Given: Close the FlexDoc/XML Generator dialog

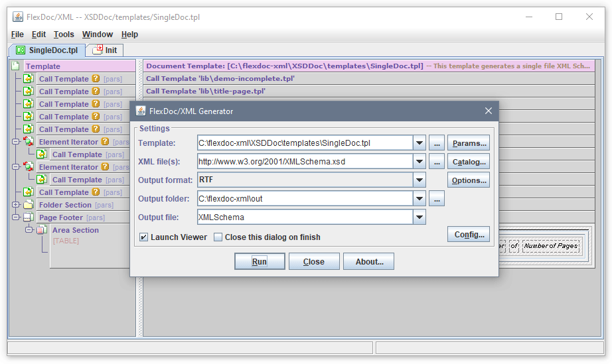Looking at the screenshot, I should pos(489,111).
